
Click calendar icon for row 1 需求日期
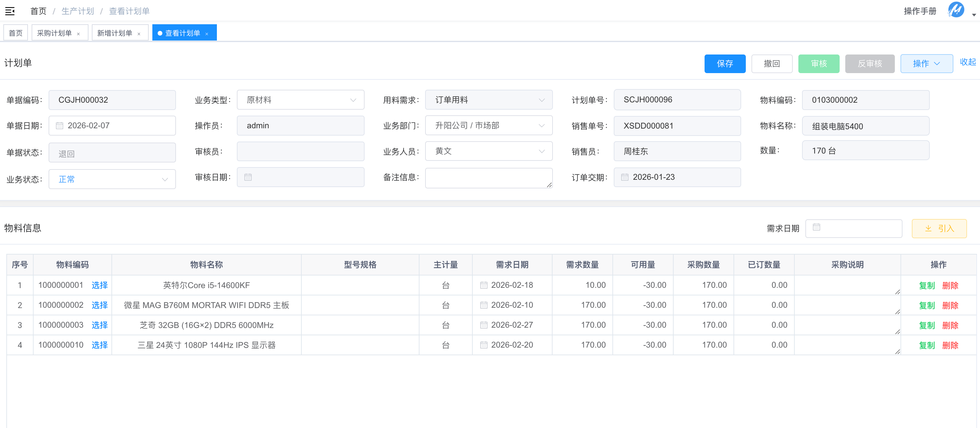point(484,285)
